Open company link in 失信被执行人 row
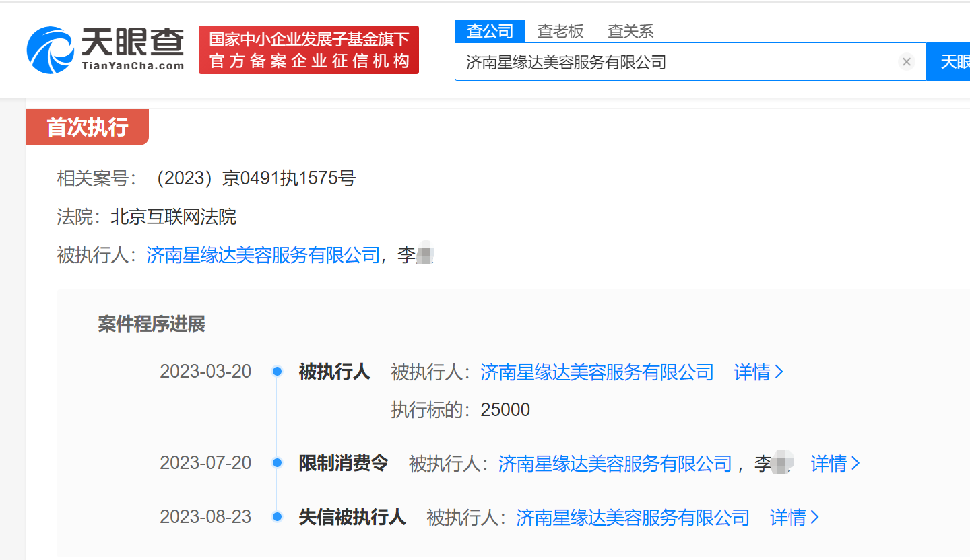This screenshot has width=970, height=560. (x=633, y=518)
